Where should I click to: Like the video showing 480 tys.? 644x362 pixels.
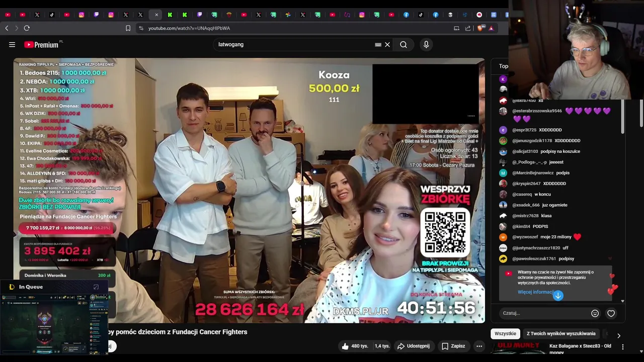click(355, 346)
